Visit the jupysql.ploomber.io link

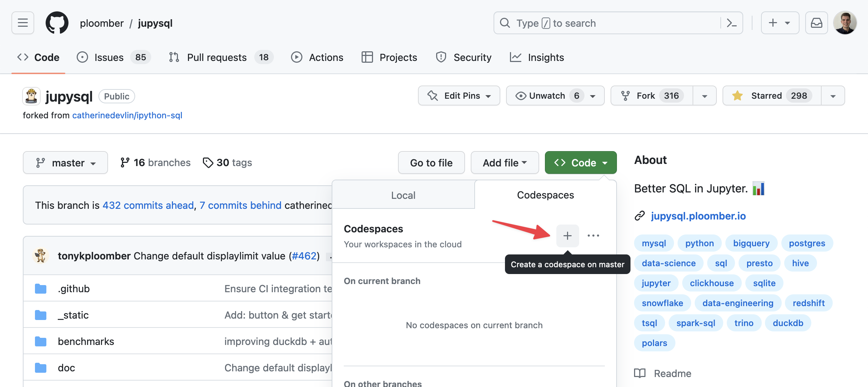tap(698, 216)
